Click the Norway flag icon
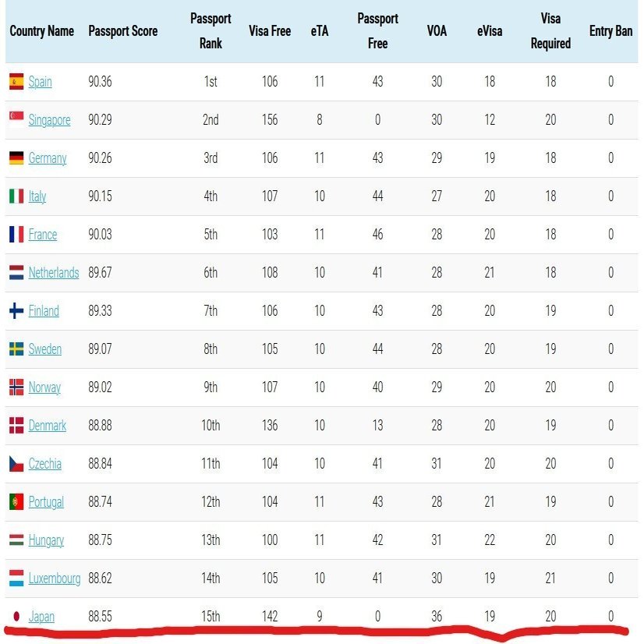 [x=16, y=387]
